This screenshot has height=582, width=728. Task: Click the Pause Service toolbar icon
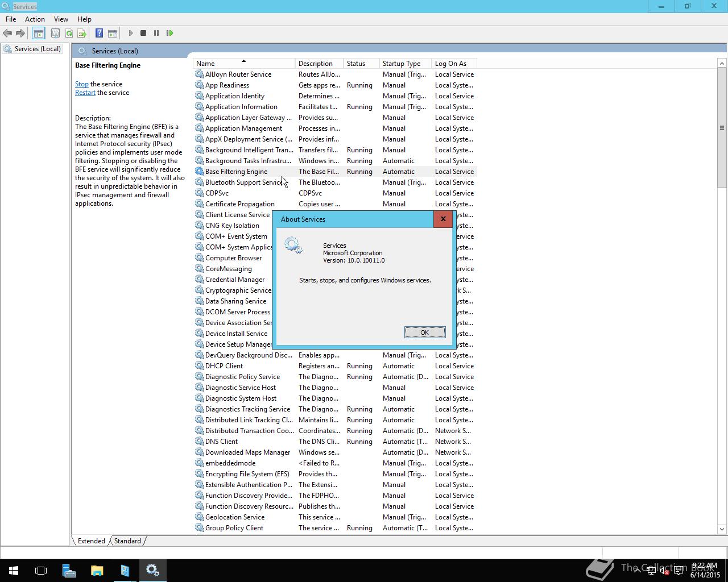[x=156, y=34]
